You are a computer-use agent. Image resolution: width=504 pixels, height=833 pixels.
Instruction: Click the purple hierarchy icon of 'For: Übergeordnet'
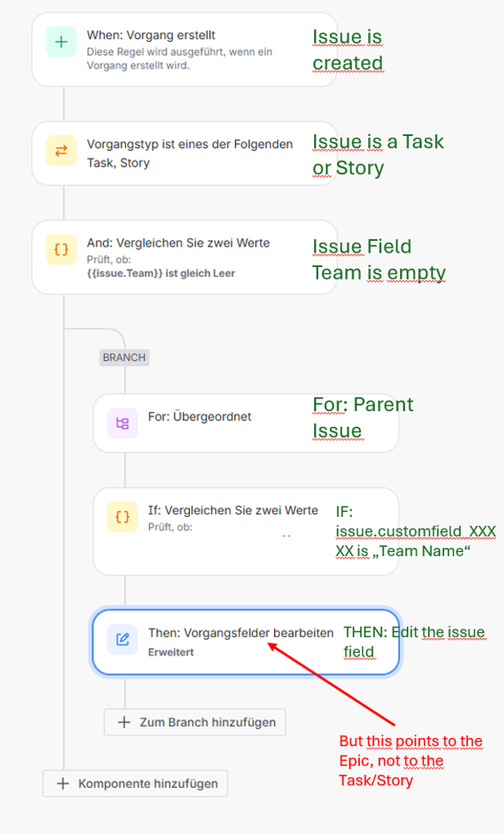click(x=122, y=424)
